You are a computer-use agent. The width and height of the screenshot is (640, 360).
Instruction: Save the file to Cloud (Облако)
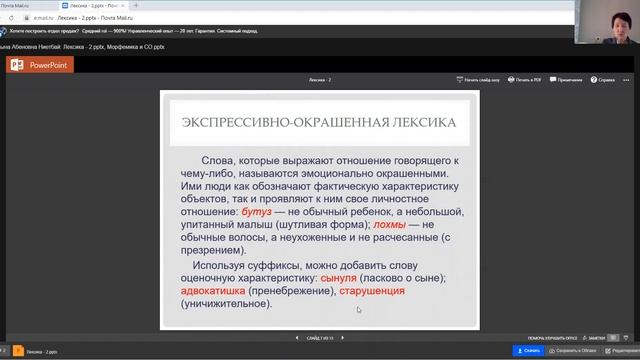(x=572, y=351)
